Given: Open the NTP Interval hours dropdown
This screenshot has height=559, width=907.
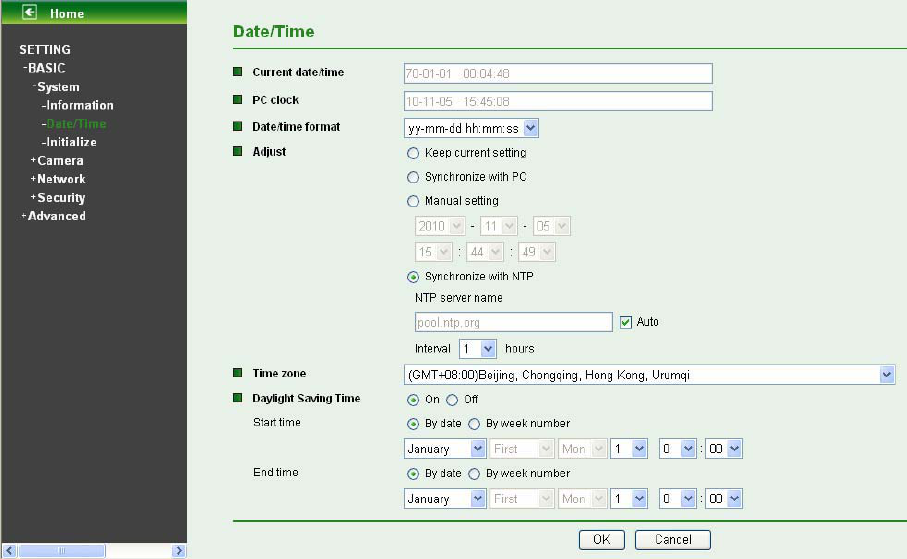Looking at the screenshot, I should [x=478, y=349].
